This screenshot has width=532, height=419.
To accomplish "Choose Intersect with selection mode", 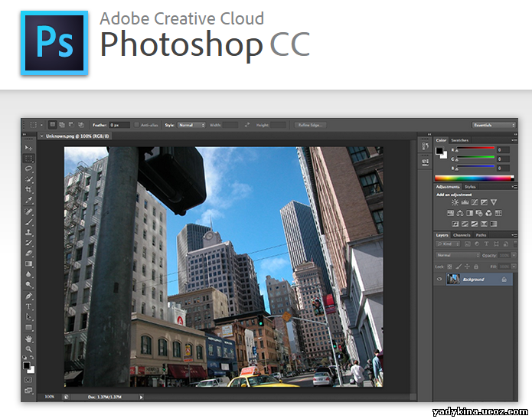I will 80,125.
